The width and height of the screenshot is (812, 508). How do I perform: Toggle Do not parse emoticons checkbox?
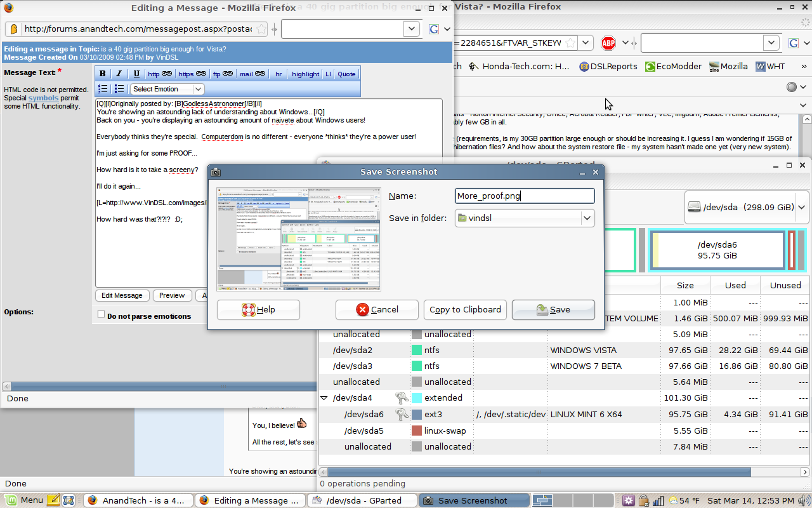[x=101, y=314]
